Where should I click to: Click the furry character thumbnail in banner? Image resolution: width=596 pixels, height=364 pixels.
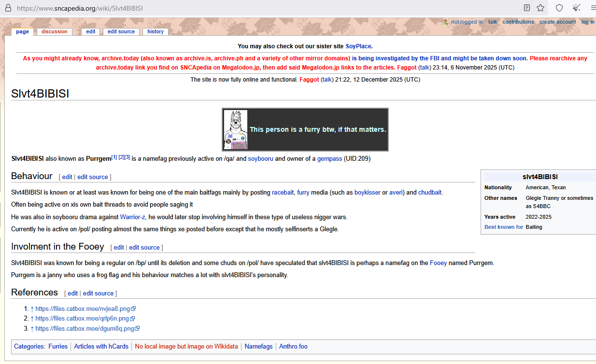pyautogui.click(x=236, y=129)
